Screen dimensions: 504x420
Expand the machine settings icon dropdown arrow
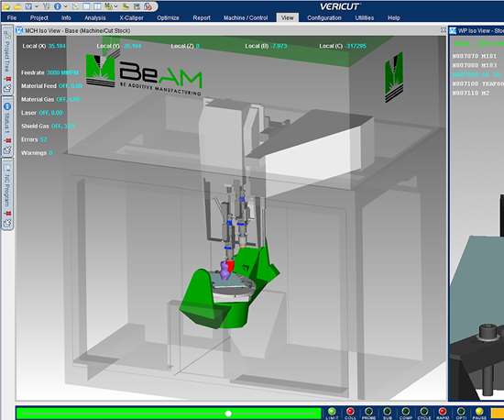115,6
